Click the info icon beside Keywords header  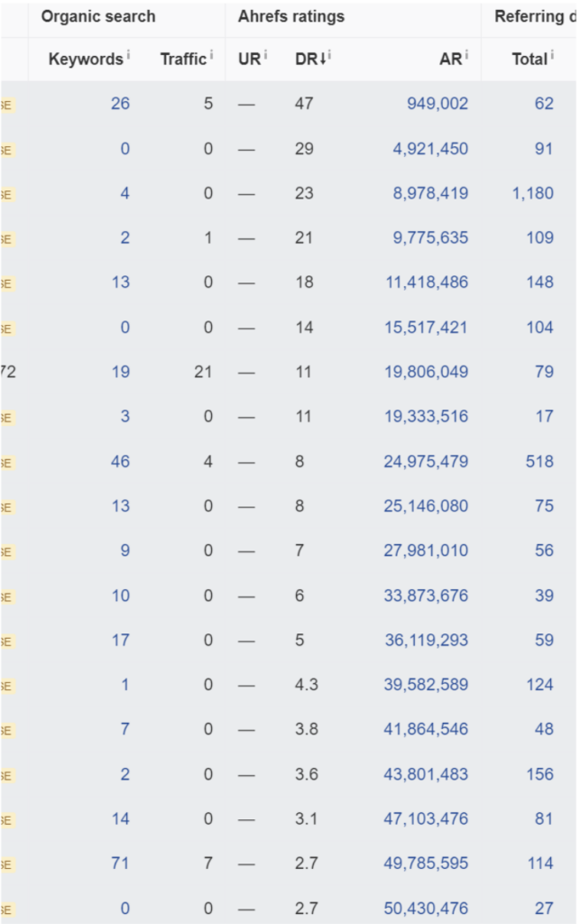[128, 55]
